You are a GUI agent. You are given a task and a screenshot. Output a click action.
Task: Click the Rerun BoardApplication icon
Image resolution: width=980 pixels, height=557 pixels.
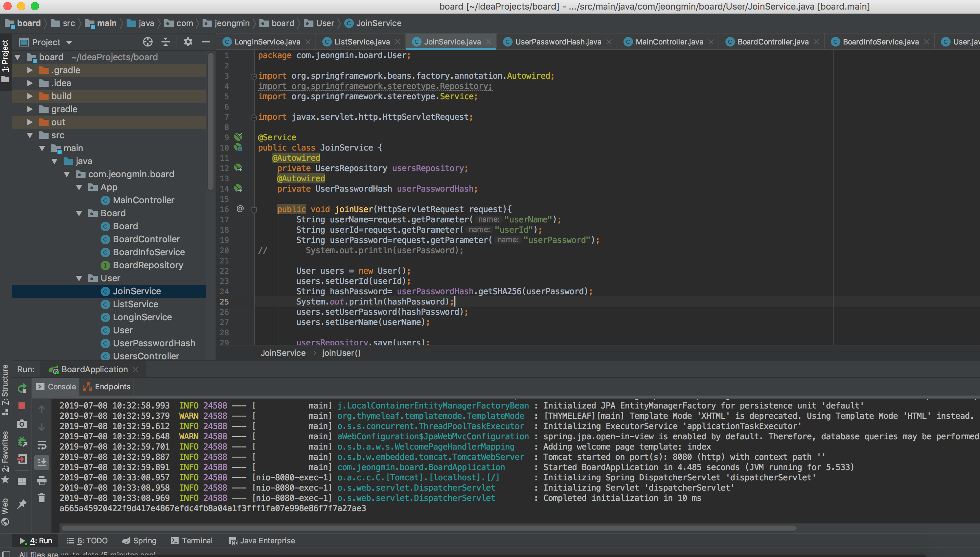click(22, 388)
